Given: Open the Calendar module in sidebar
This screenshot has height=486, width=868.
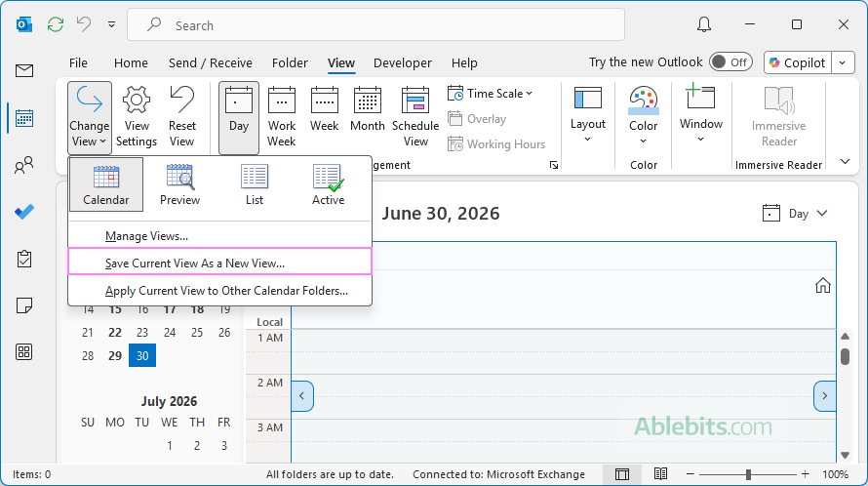Looking at the screenshot, I should (x=24, y=118).
